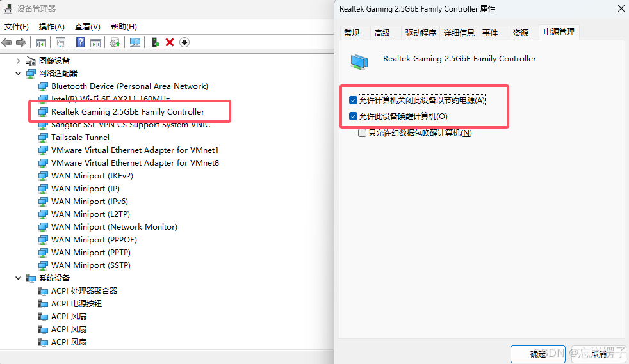
Task: Collapse the 系统设备 tree node chevron
Action: click(x=18, y=278)
